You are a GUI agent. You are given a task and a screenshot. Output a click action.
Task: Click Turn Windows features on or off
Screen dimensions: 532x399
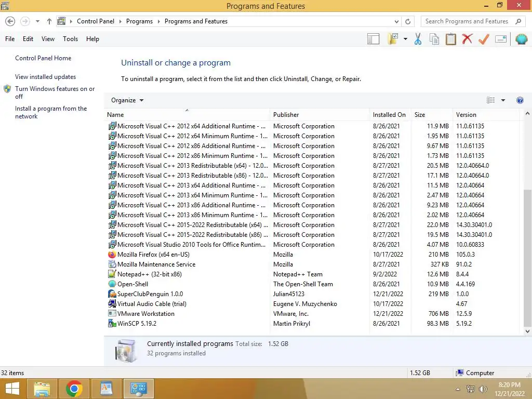pyautogui.click(x=55, y=92)
